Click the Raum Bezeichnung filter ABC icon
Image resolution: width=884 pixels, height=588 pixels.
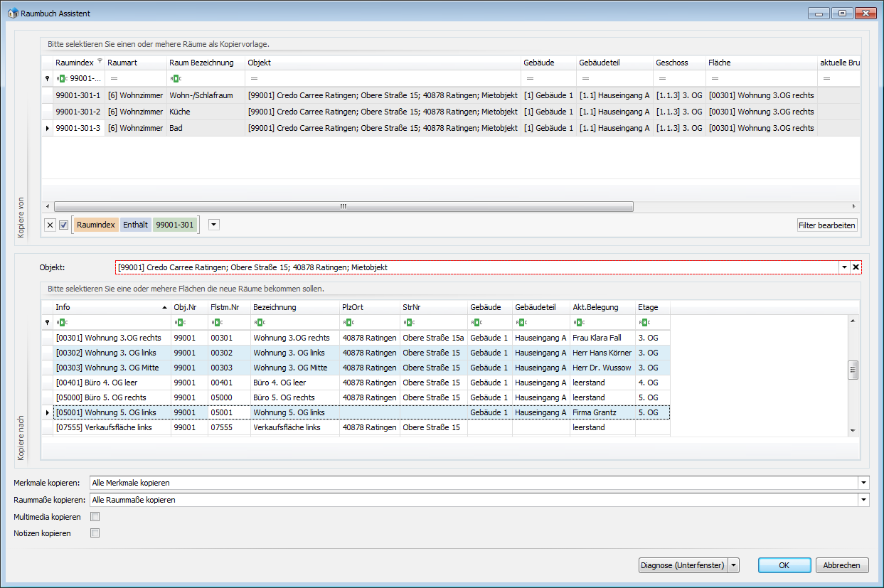click(176, 78)
